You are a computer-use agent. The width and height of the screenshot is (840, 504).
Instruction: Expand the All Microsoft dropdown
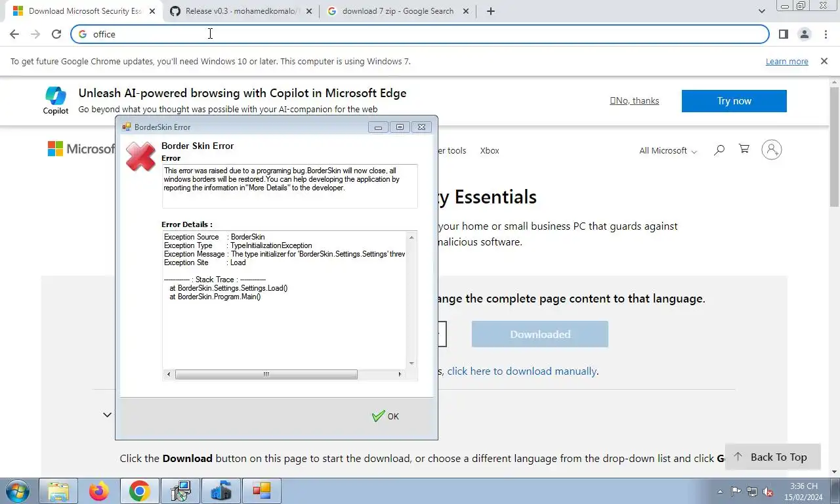pyautogui.click(x=668, y=150)
